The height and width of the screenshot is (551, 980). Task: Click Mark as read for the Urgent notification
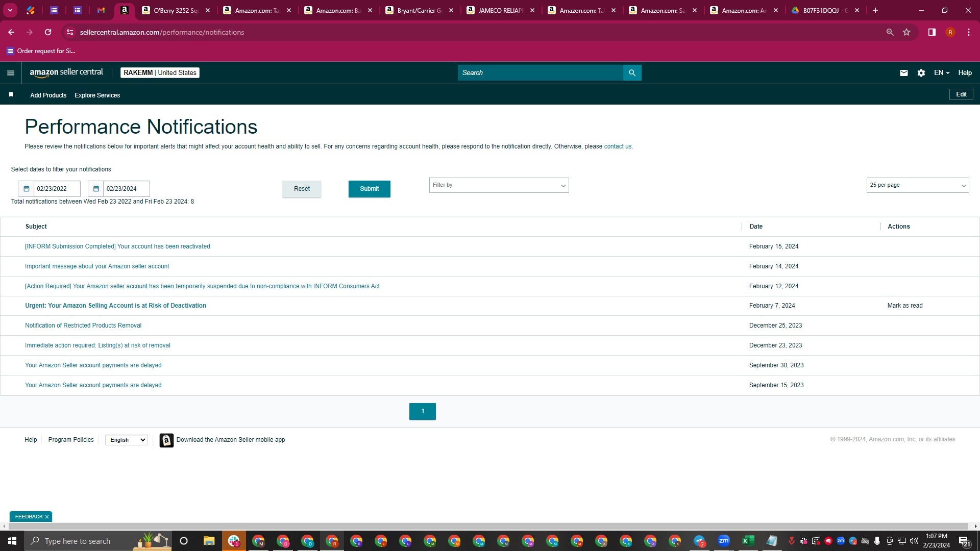pyautogui.click(x=905, y=306)
